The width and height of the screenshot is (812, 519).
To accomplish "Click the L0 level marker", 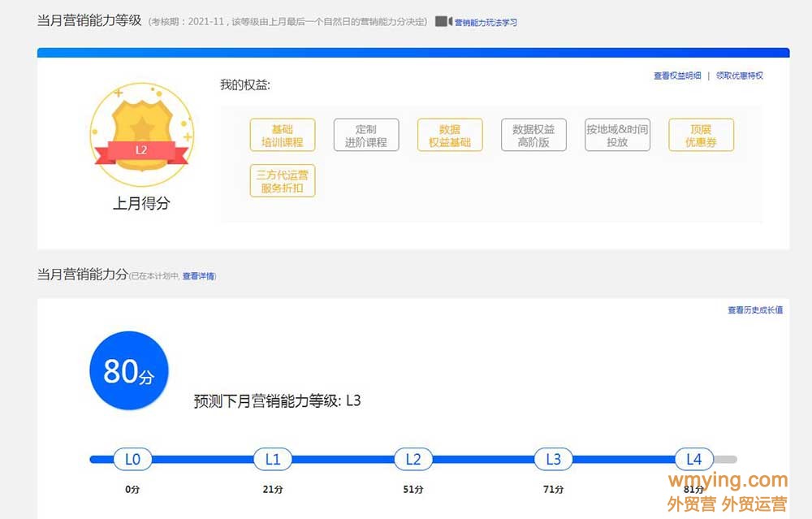I will pos(132,459).
